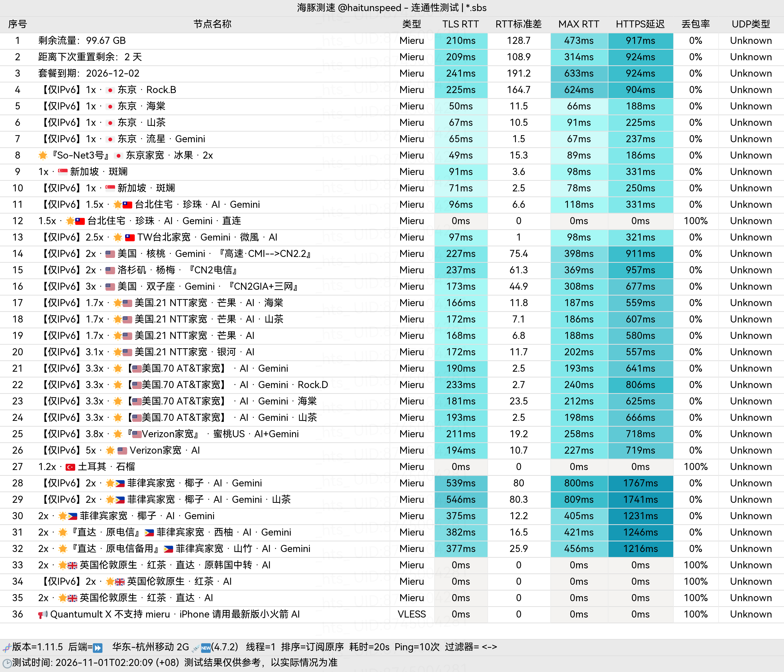This screenshot has width=784, height=672.
Task: Click the Taiwan flag before TW台北家宽
Action: [x=130, y=238]
